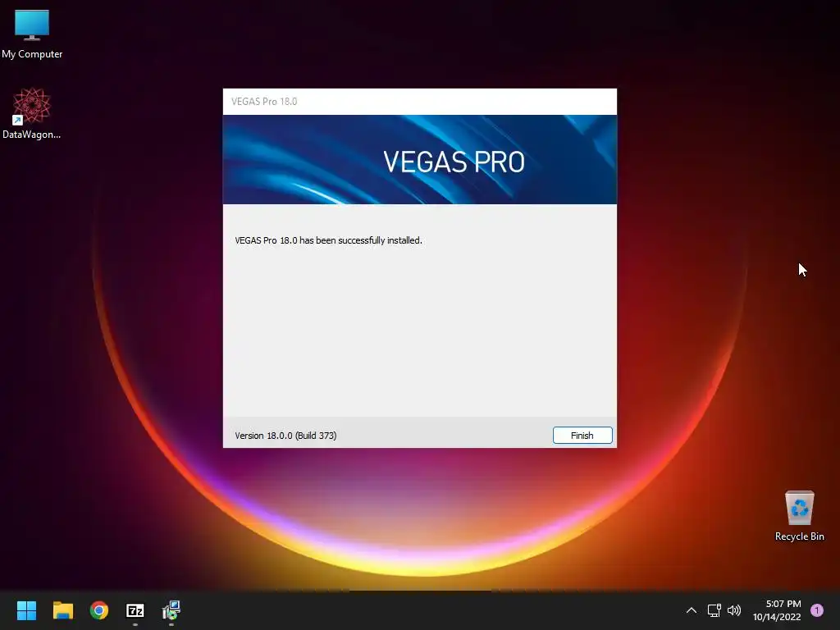Click the VEGAS PRO banner logo
Viewport: 840px width, 630px height.
pos(454,162)
